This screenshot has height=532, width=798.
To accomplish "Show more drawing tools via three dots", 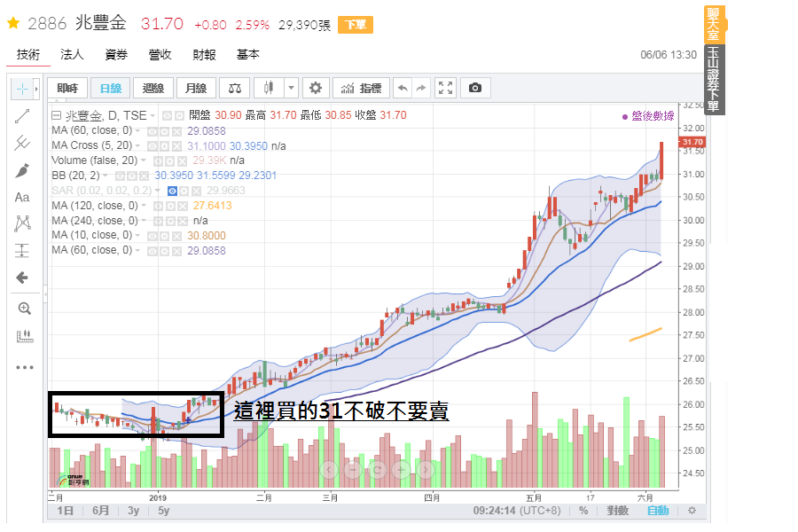I will (x=25, y=367).
